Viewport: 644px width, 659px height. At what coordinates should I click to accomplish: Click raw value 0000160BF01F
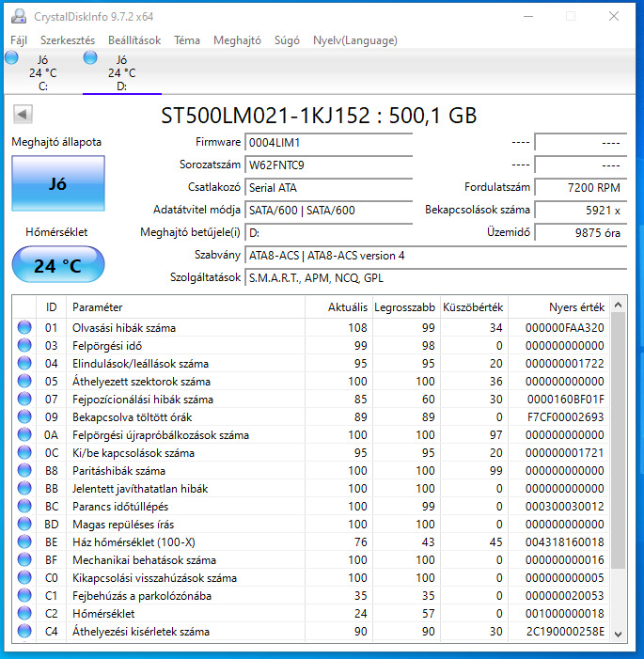pos(565,399)
